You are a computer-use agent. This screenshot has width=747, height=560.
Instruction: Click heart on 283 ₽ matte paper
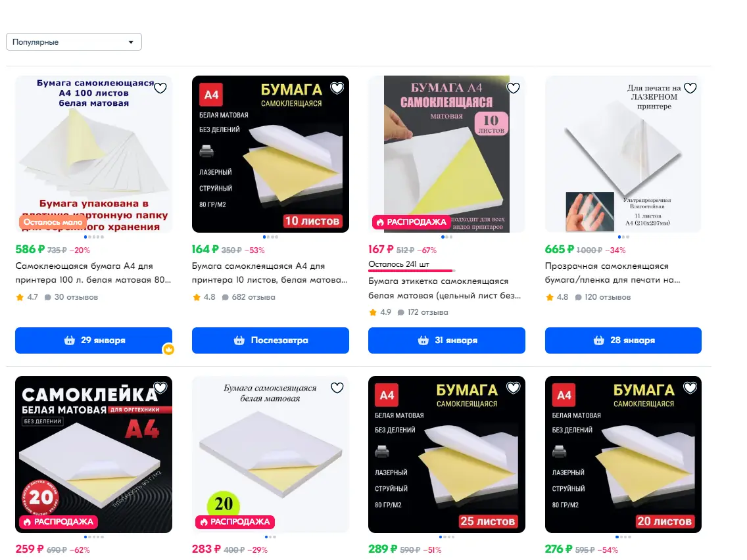(337, 388)
